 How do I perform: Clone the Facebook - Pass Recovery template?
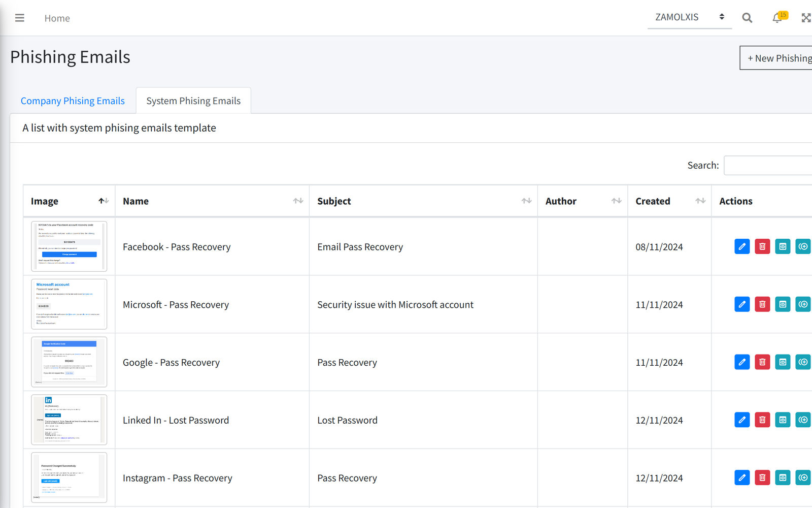[x=803, y=246]
